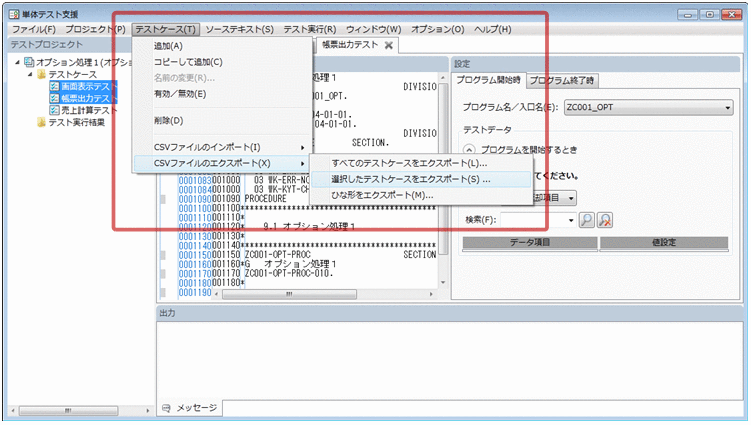751x425 pixels.
Task: Click line number 0001100 in source
Action: pyautogui.click(x=194, y=208)
